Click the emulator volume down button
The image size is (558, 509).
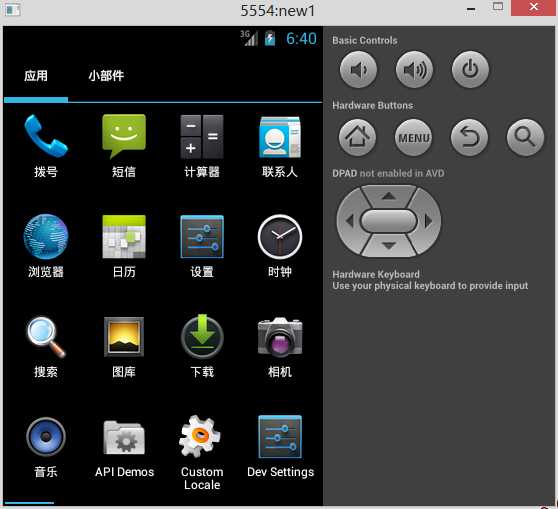[358, 69]
